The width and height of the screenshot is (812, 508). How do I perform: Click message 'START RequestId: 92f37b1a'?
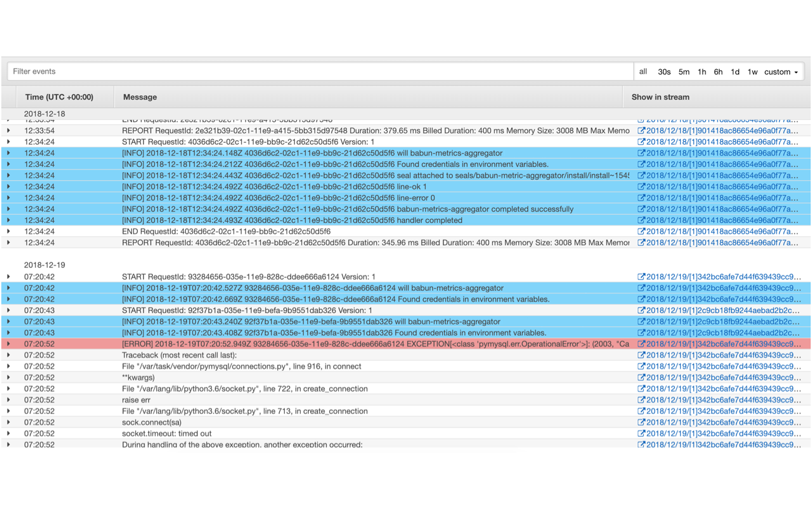click(x=248, y=311)
